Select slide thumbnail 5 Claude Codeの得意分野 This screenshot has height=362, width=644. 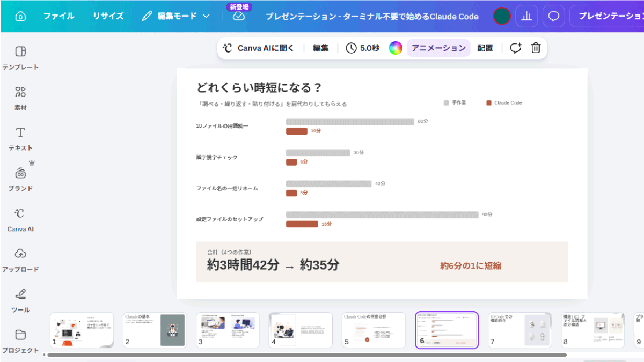[x=374, y=330]
